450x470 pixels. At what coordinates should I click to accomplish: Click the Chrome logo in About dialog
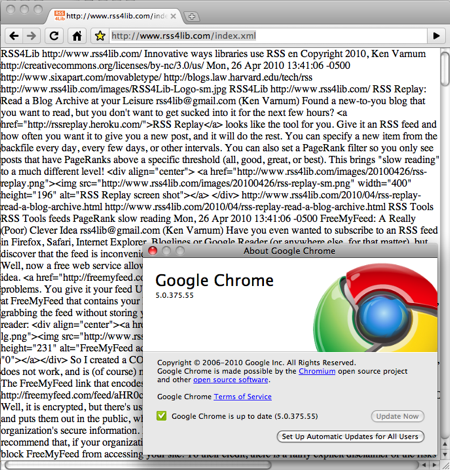[x=375, y=308]
